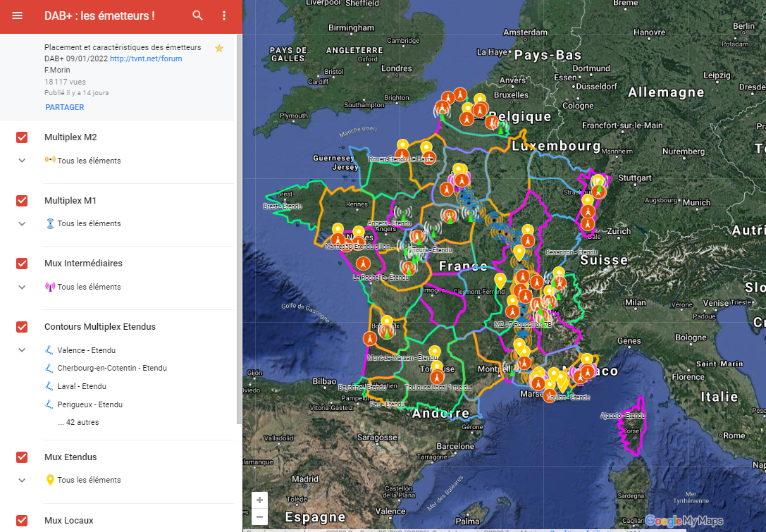The image size is (766, 532).
Task: Click the sidebar vertical scrollbar
Action: pos(239,230)
